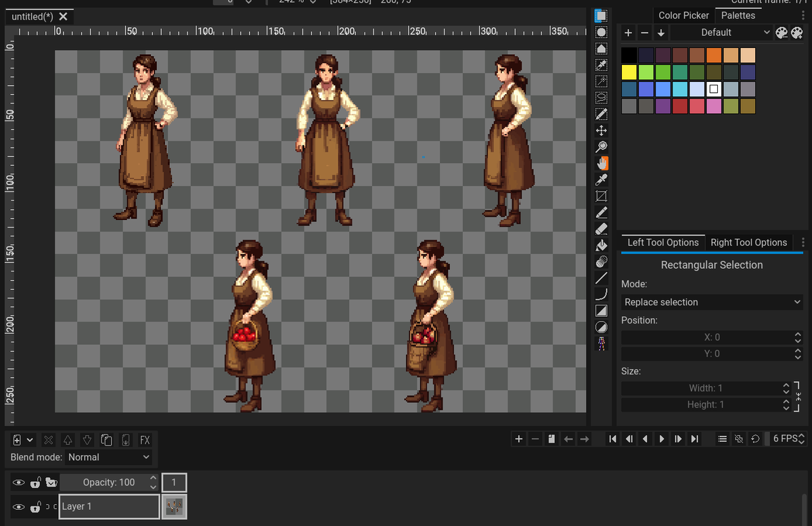Toggle expand/collapse all groups icon in header
Viewport: 812px width, 526px height.
(51, 483)
